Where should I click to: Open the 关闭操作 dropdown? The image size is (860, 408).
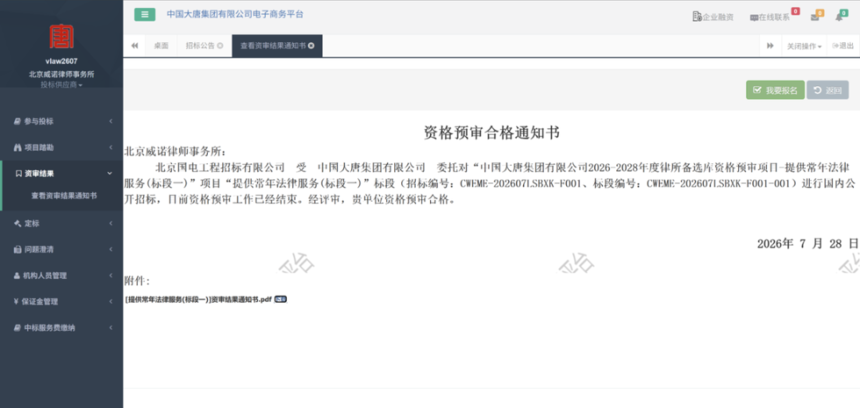804,47
